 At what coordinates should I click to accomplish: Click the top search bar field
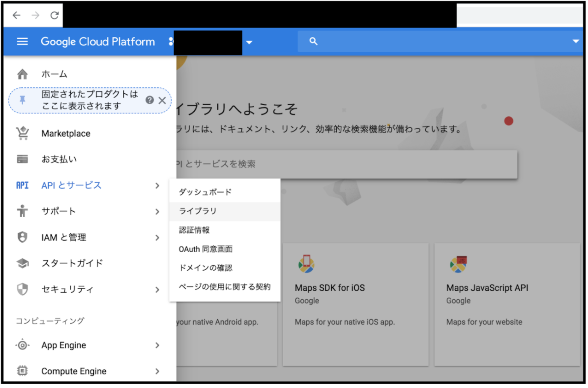click(x=441, y=42)
